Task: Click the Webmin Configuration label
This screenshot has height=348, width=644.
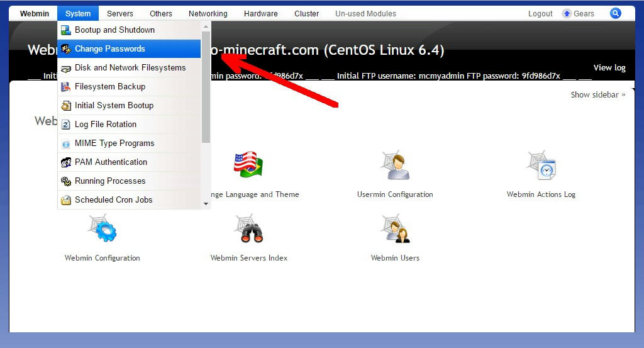Action: [103, 258]
